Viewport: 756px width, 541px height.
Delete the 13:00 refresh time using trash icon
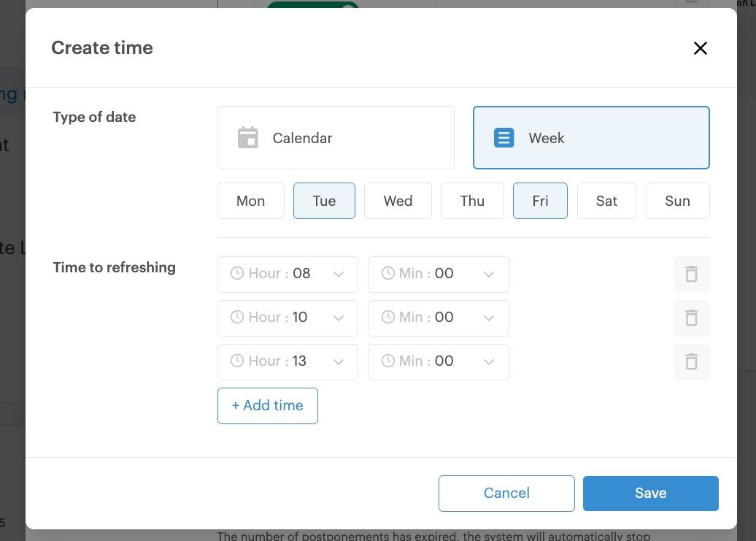691,361
